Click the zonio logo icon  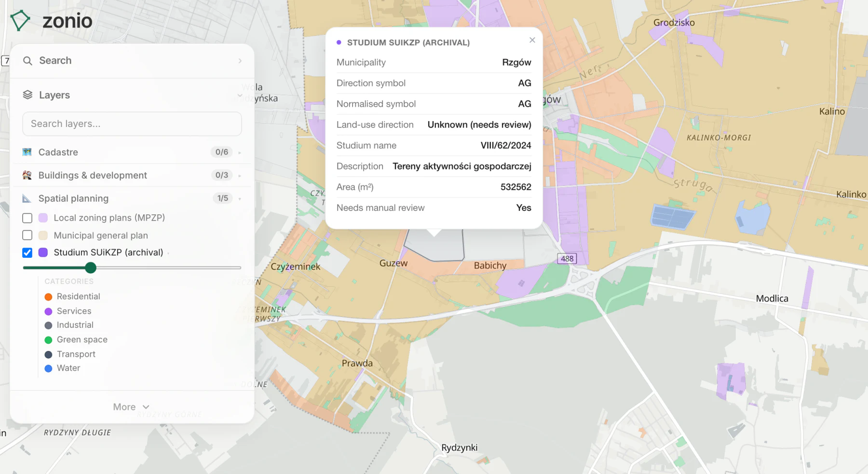(20, 20)
